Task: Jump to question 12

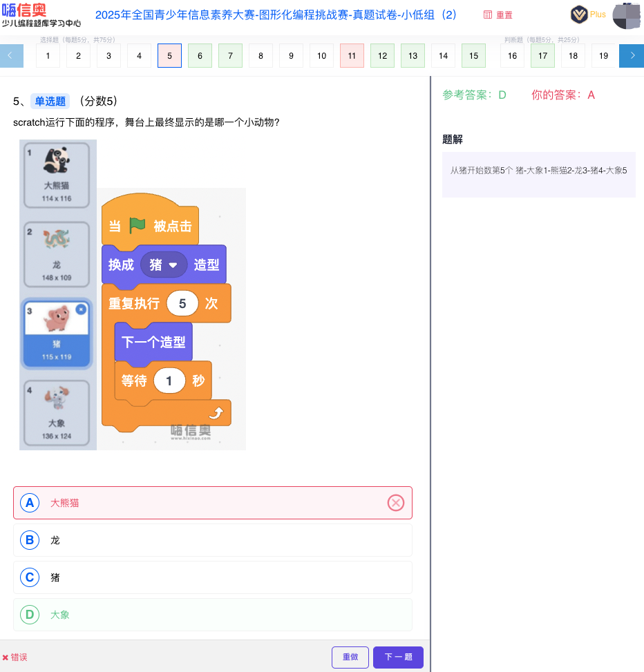Action: click(x=382, y=56)
